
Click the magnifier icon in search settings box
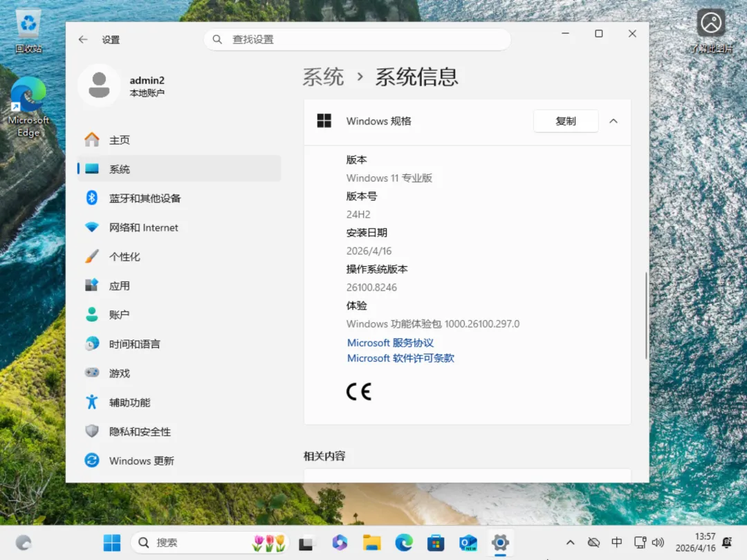click(217, 39)
